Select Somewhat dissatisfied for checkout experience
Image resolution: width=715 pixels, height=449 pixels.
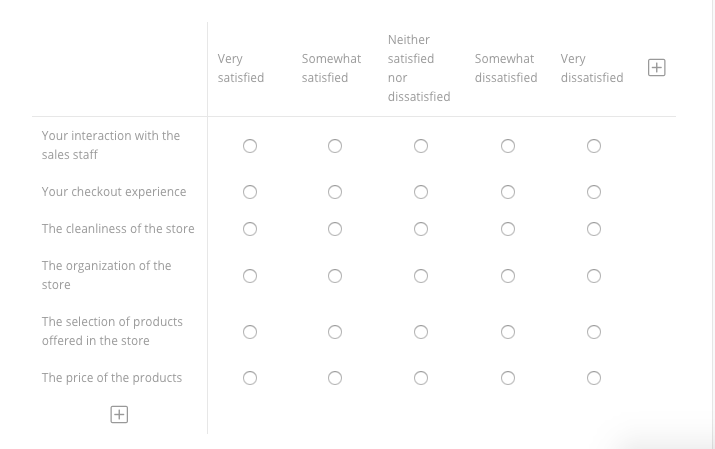point(508,192)
